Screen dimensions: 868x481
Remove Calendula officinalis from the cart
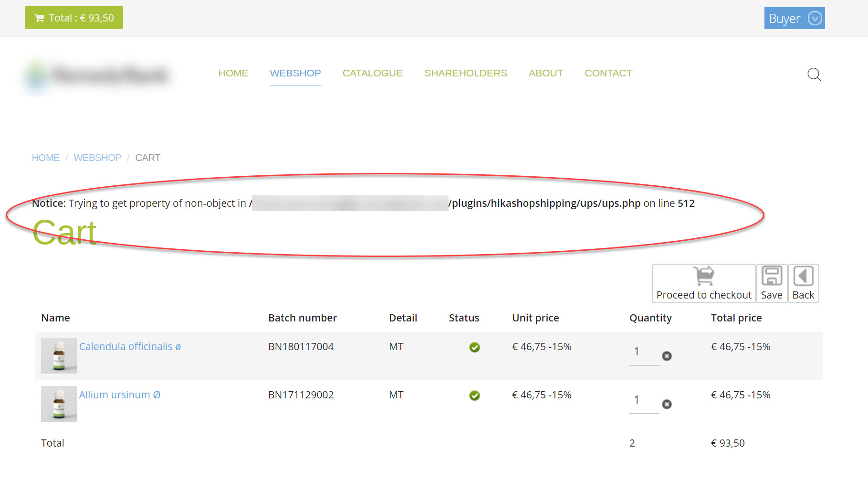(667, 356)
